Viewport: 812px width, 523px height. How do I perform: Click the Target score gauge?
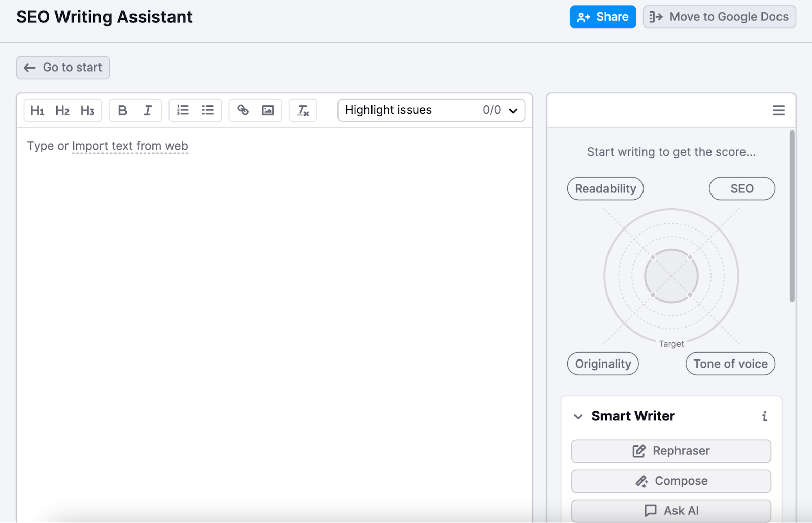coord(671,276)
